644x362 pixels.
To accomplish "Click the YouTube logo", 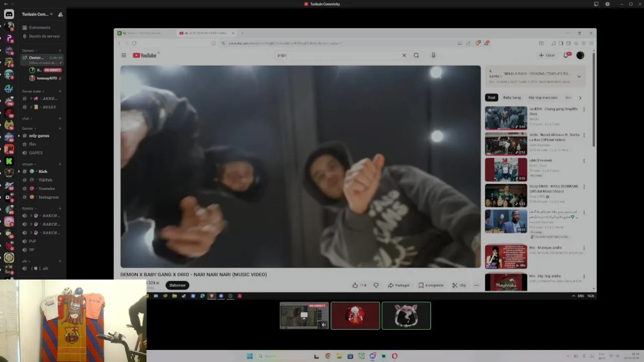I will [145, 55].
